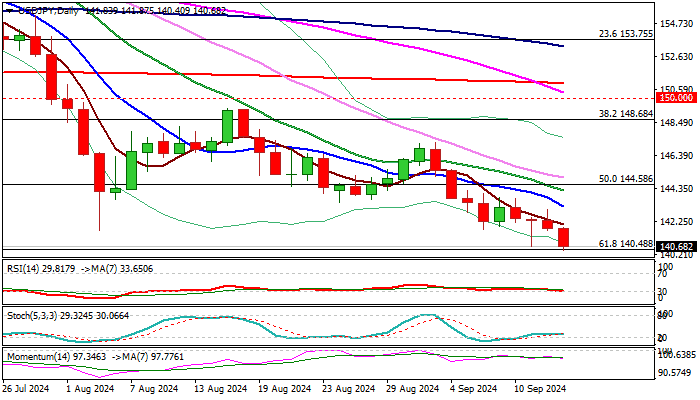Click the 26 Jul 2024 date label
The image size is (700, 400).
[x=27, y=389]
